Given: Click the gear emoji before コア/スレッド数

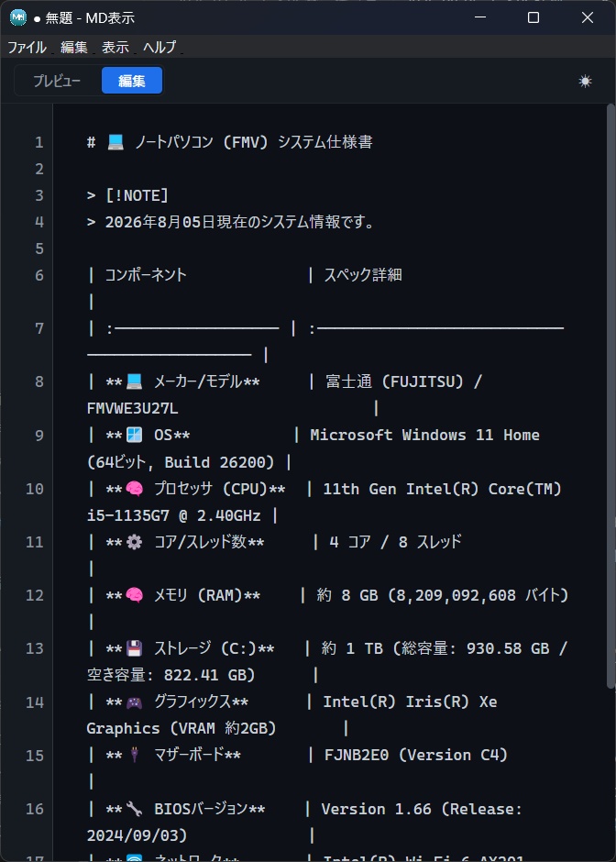Looking at the screenshot, I should pos(134,541).
